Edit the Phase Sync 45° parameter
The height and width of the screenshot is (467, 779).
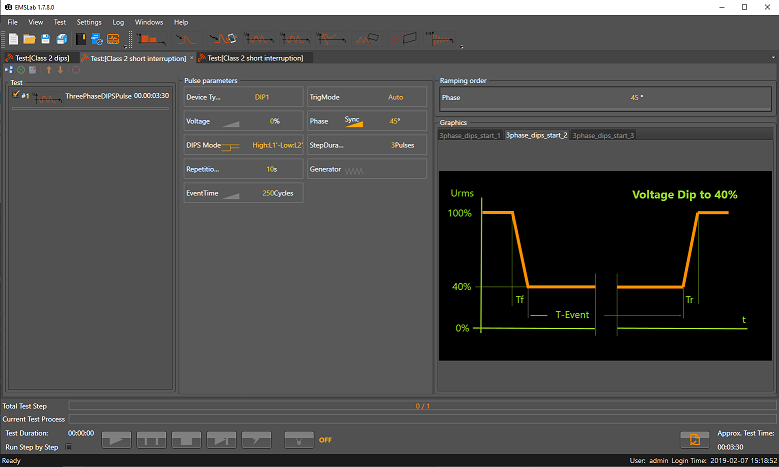367,121
